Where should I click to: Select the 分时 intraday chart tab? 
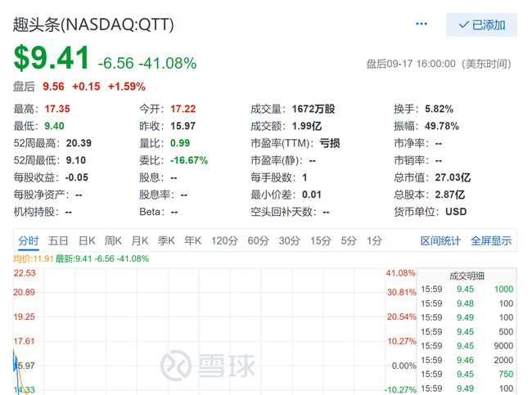[29, 240]
